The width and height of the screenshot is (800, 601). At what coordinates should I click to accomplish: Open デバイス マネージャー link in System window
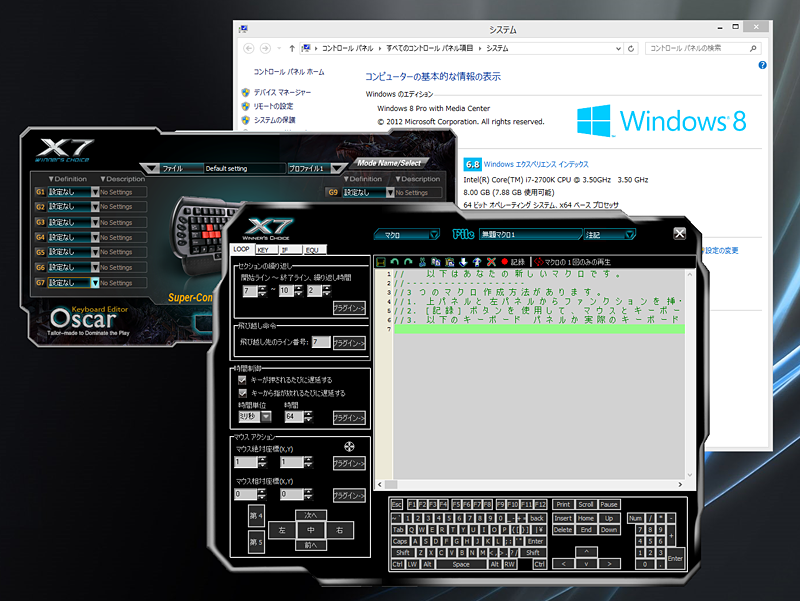pos(282,92)
